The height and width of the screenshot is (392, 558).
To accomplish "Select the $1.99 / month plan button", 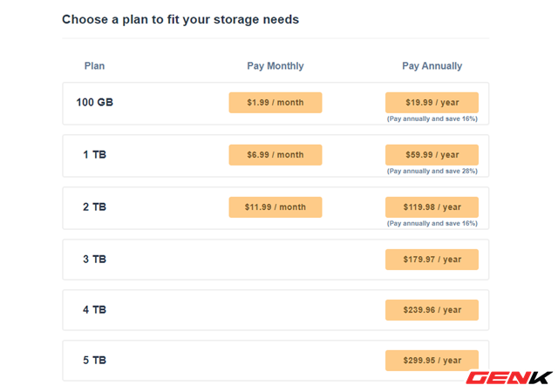I will pyautogui.click(x=275, y=103).
